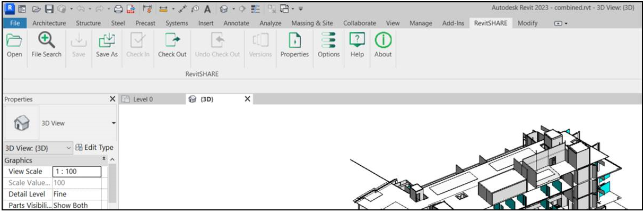The width and height of the screenshot is (644, 212).
Task: Open the Systems ribbon tab
Action: (177, 23)
